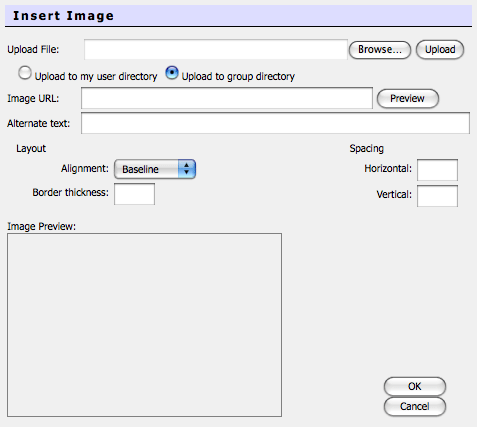Click the Border thickness input box
This screenshot has height=427, width=477.
[134, 194]
